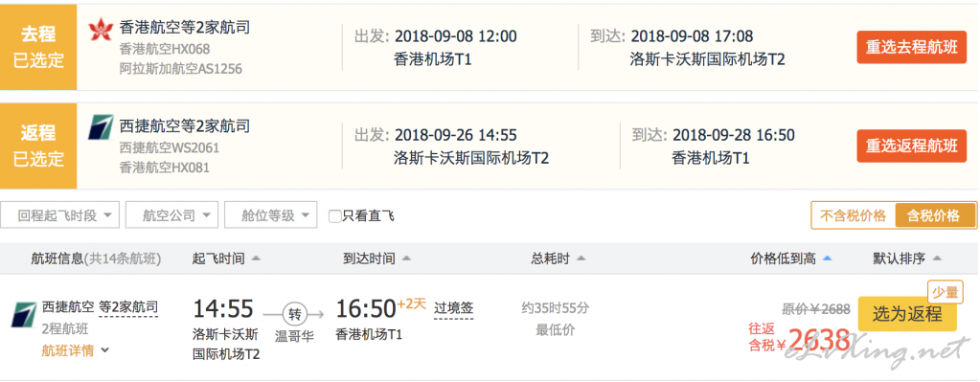Click the 重选去程航班 button

tap(911, 48)
